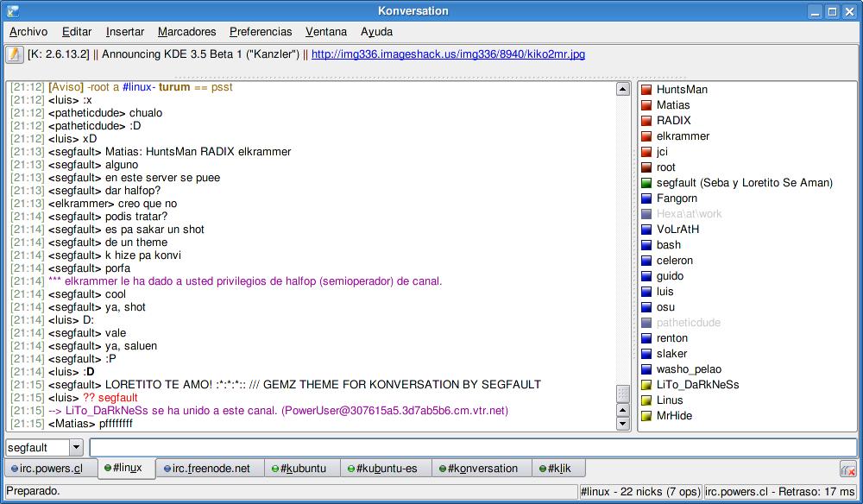Open the Archivo menu
863x504 pixels.
[28, 32]
